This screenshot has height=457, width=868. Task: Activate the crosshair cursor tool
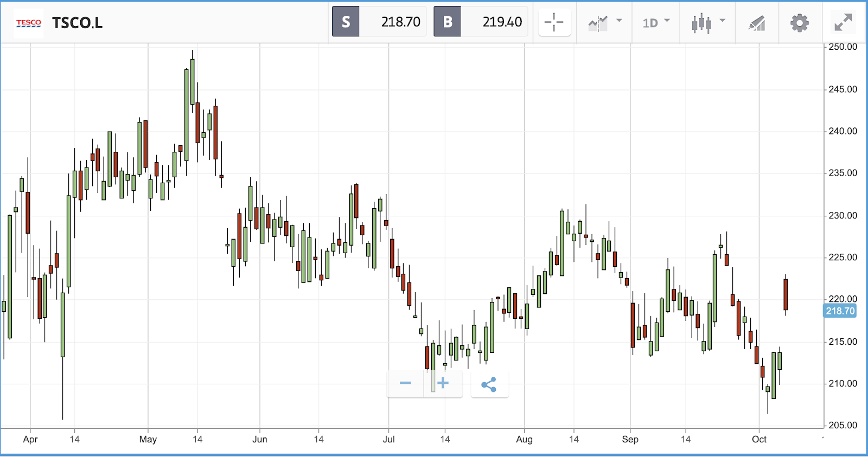[x=554, y=22]
